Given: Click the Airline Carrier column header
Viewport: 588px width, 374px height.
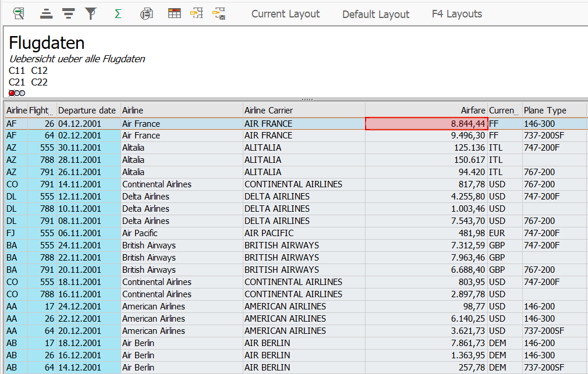Looking at the screenshot, I should (x=304, y=110).
